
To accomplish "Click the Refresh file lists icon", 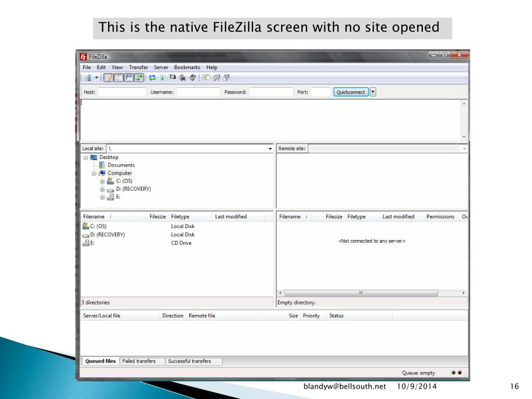I will [x=152, y=78].
